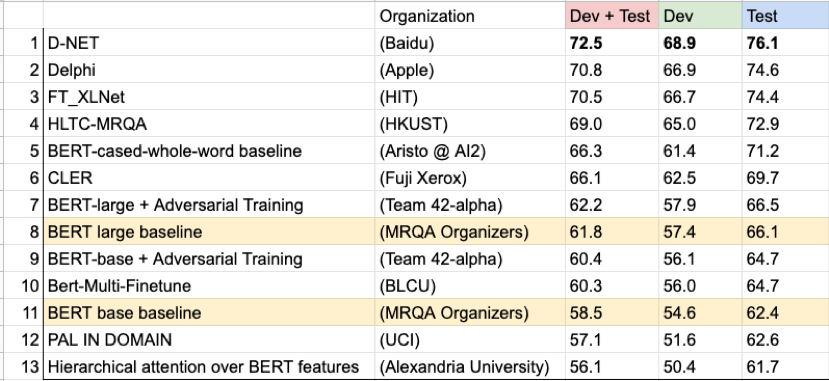Click the 76.1 test score cell

[786, 43]
